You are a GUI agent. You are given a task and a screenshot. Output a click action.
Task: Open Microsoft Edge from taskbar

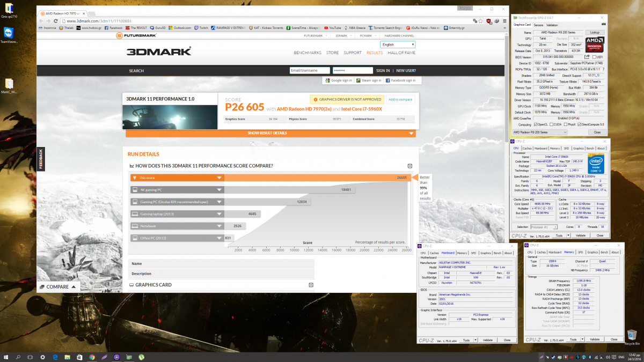[55, 357]
